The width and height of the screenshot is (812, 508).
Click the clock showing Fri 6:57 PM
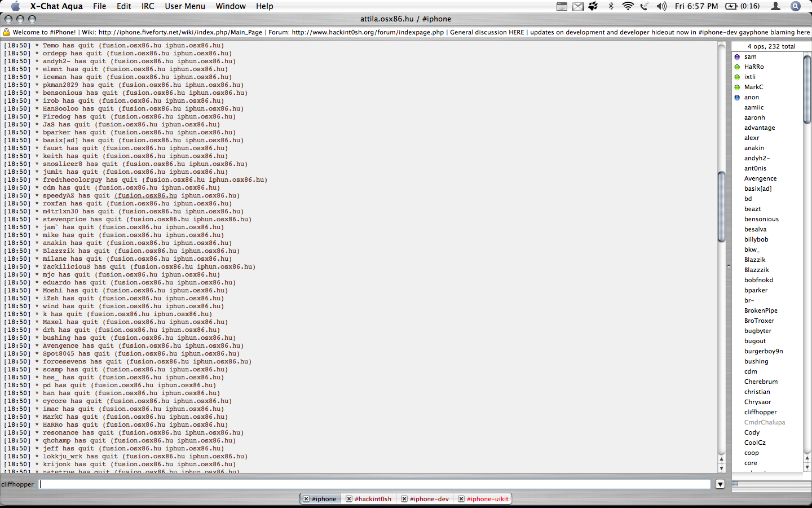coord(696,6)
